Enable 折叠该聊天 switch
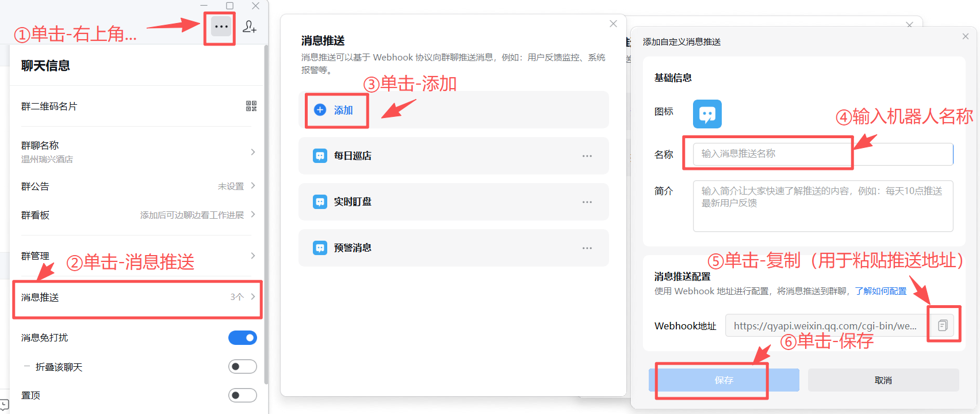 click(x=243, y=367)
